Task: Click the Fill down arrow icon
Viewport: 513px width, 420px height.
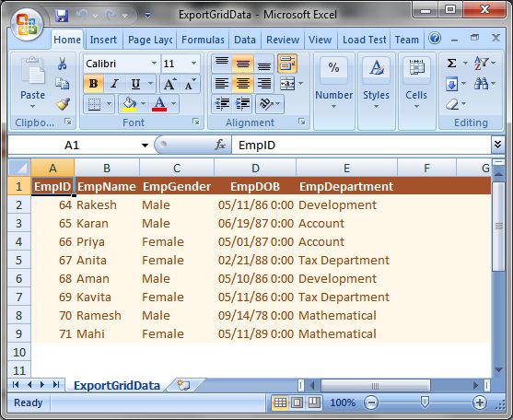Action: [451, 85]
